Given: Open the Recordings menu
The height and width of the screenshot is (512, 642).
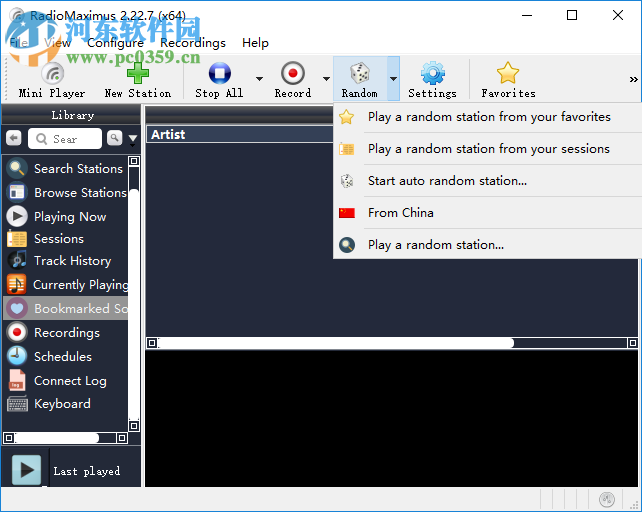Looking at the screenshot, I should coord(193,43).
